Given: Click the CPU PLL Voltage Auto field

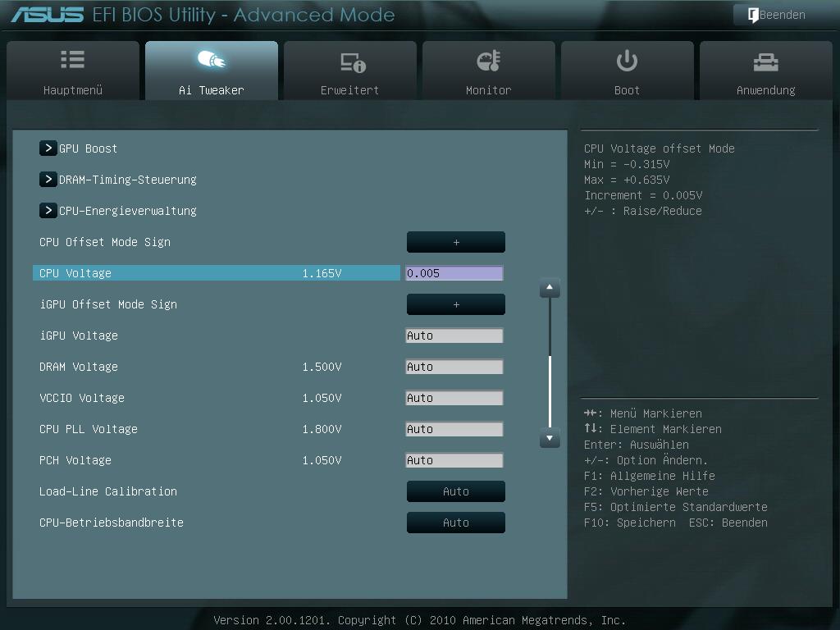Looking at the screenshot, I should pyautogui.click(x=454, y=428).
